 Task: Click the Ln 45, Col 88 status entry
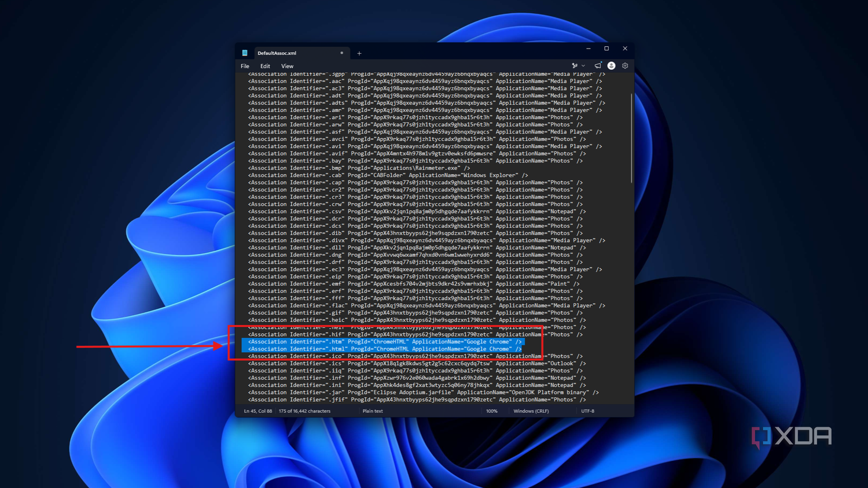[x=258, y=411]
